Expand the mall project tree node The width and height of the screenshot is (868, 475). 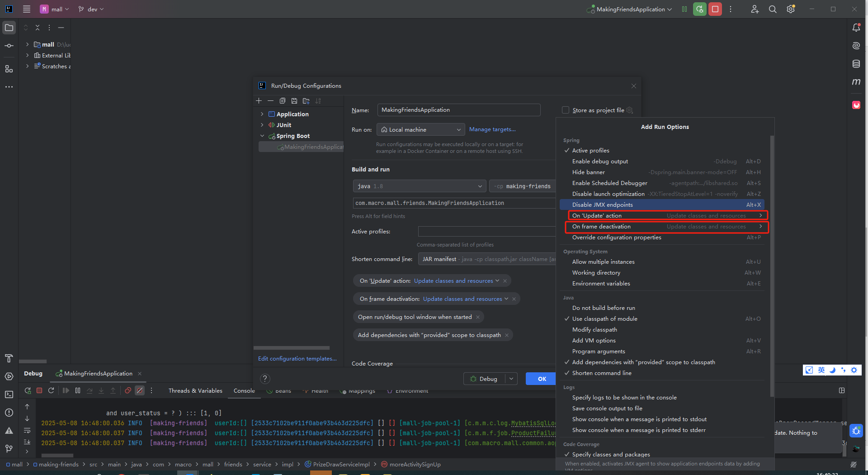click(x=28, y=44)
